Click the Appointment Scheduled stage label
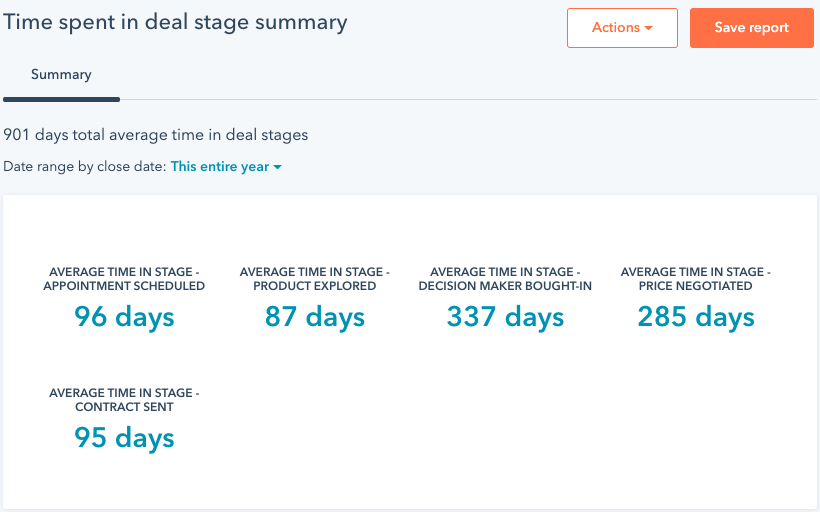820x512 pixels. pos(124,279)
